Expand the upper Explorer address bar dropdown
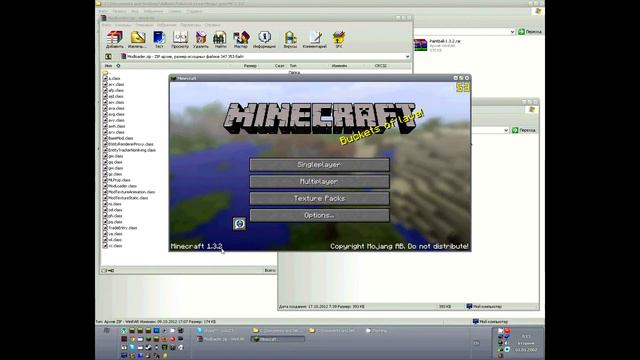The image size is (640, 360). (x=512, y=31)
